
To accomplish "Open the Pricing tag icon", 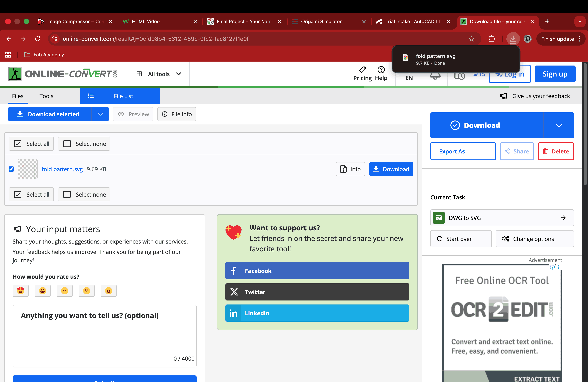I will pyautogui.click(x=362, y=70).
